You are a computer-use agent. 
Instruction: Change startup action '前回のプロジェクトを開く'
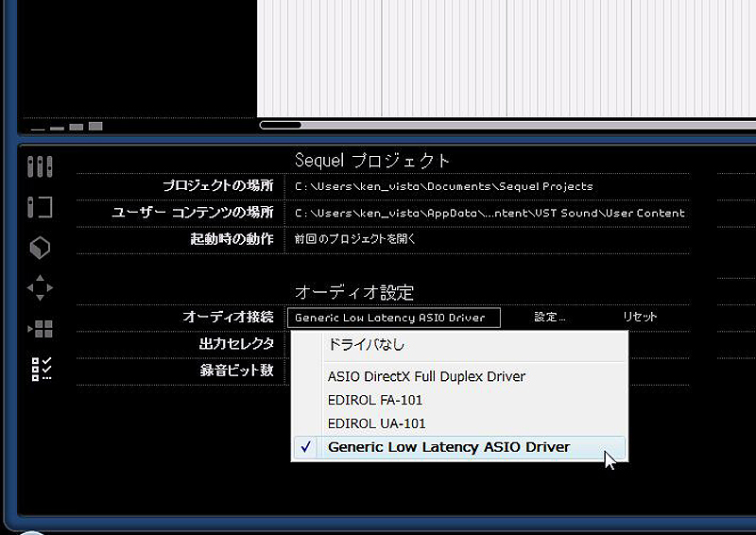(x=355, y=239)
